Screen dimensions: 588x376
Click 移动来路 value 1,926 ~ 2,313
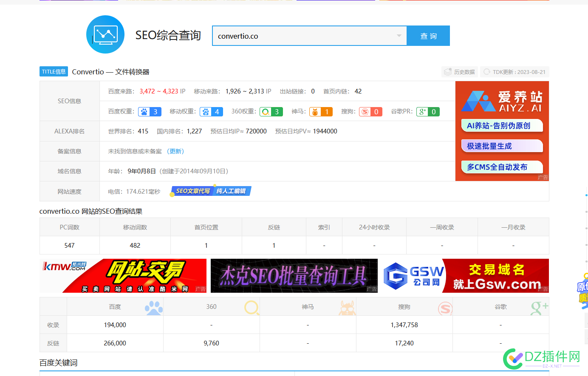pyautogui.click(x=245, y=91)
